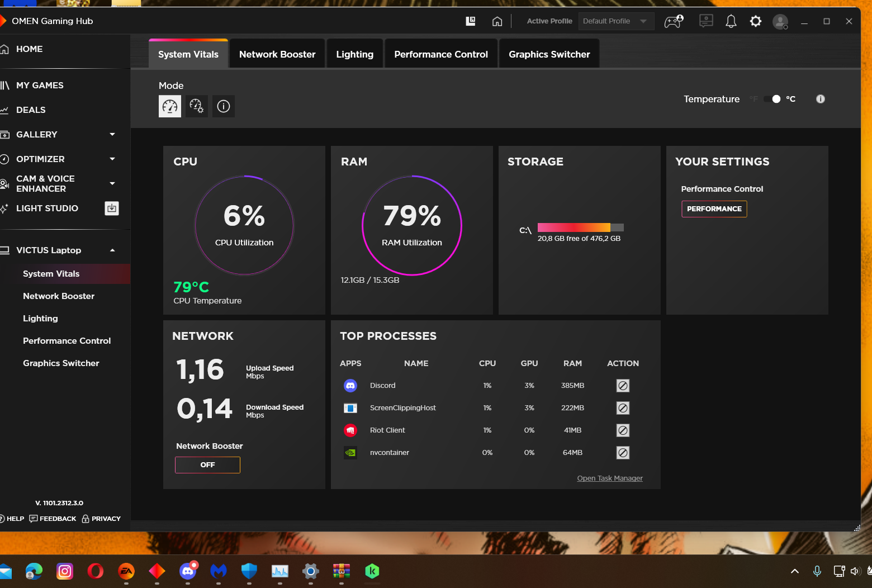
Task: Expand the Gallery menu arrow
Action: pyautogui.click(x=112, y=135)
